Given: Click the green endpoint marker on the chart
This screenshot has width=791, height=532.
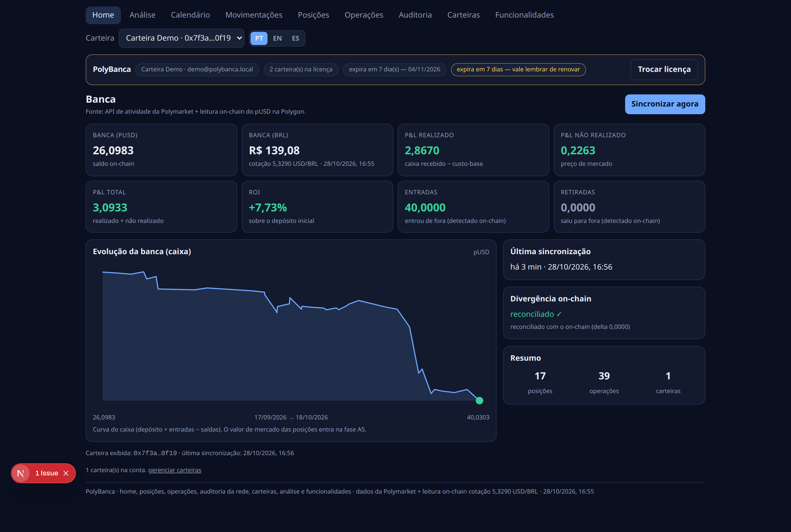Looking at the screenshot, I should tap(479, 401).
